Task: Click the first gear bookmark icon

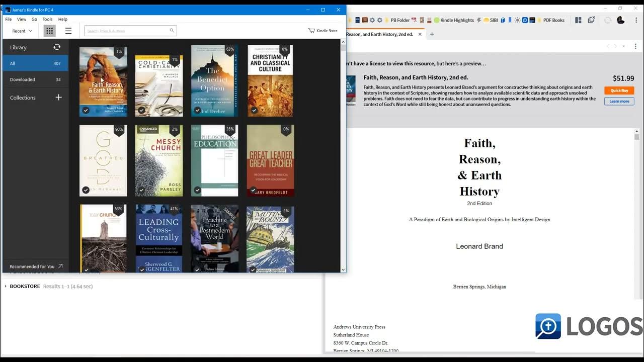Action: pyautogui.click(x=372, y=20)
